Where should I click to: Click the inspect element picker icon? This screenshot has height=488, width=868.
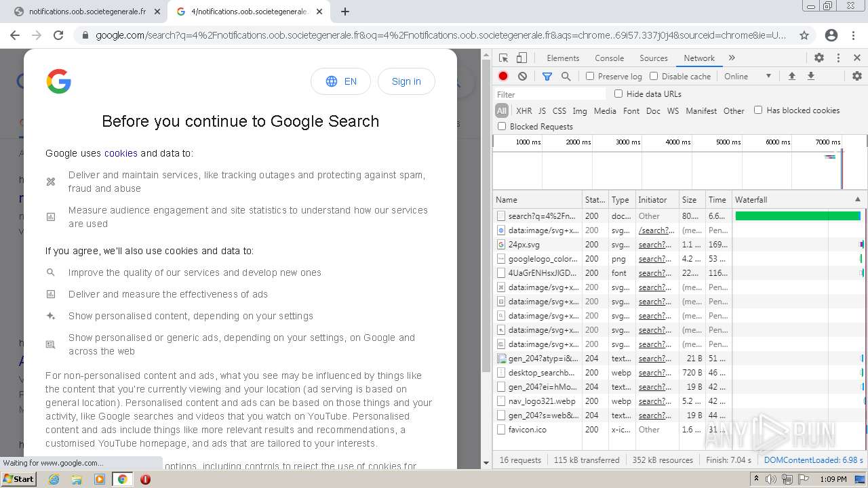coord(503,58)
